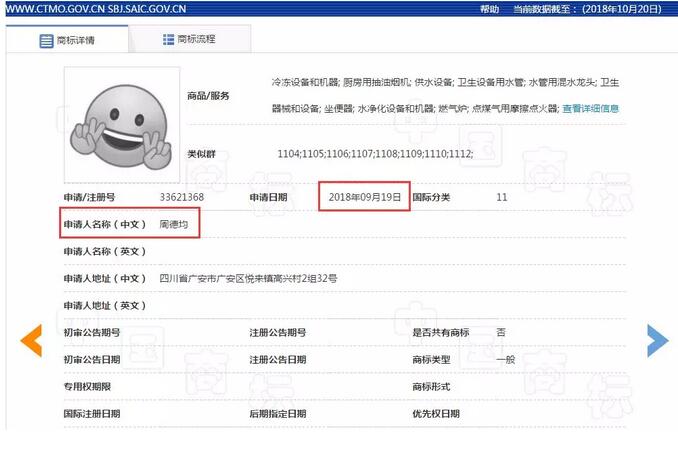The image size is (678, 457).
Task: Select the application date 2018年09月19日
Action: [365, 197]
